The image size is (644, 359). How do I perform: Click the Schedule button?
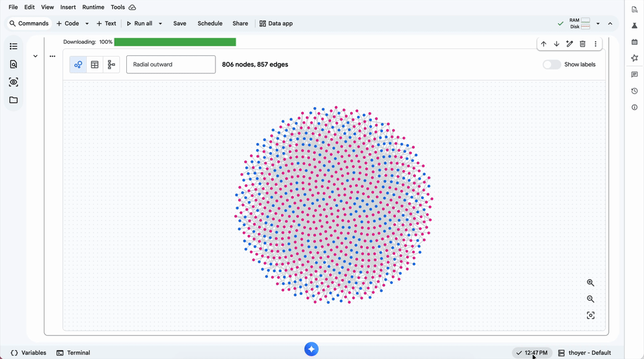(x=209, y=23)
